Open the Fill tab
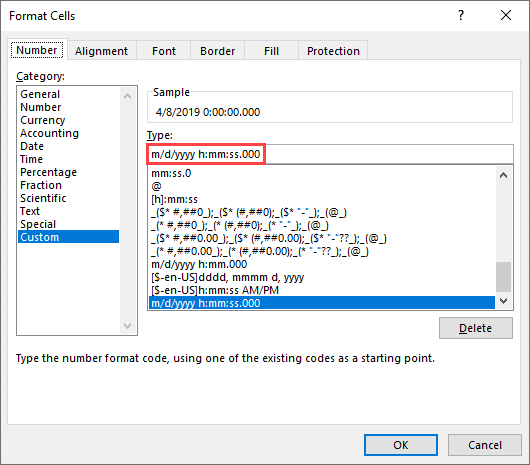Viewport: 530px width, 465px height. pyautogui.click(x=271, y=51)
